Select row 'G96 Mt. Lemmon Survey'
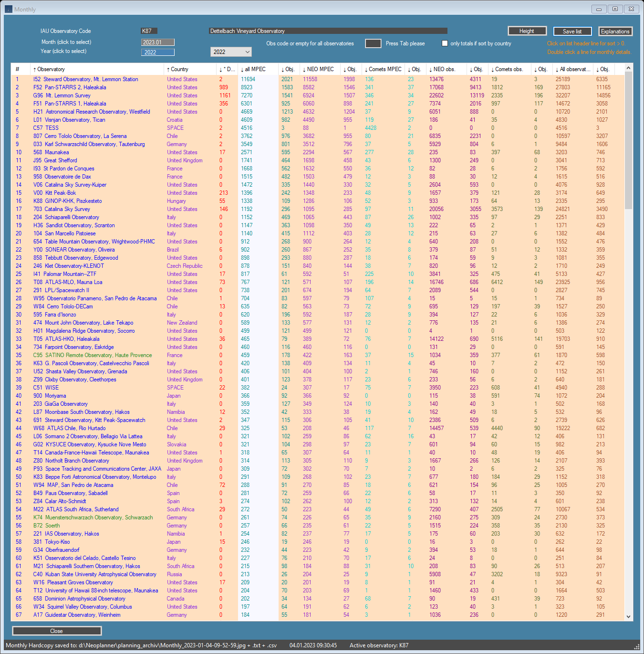 click(x=317, y=95)
